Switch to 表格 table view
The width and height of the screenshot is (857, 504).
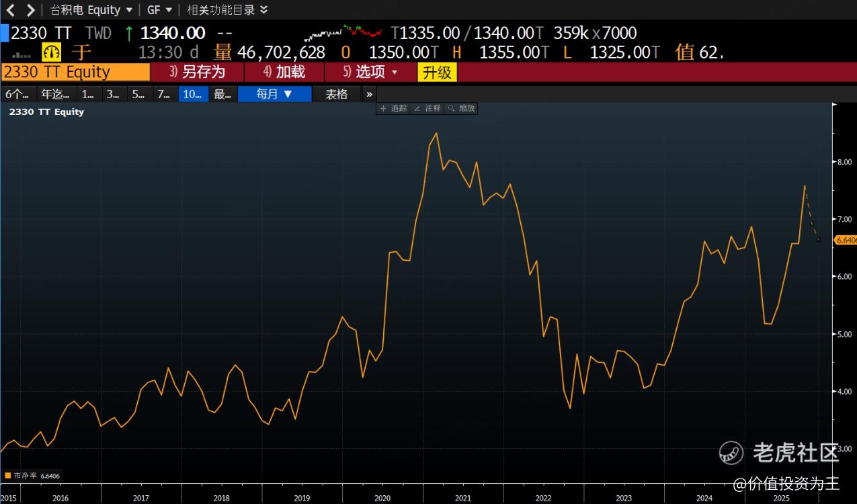point(337,94)
